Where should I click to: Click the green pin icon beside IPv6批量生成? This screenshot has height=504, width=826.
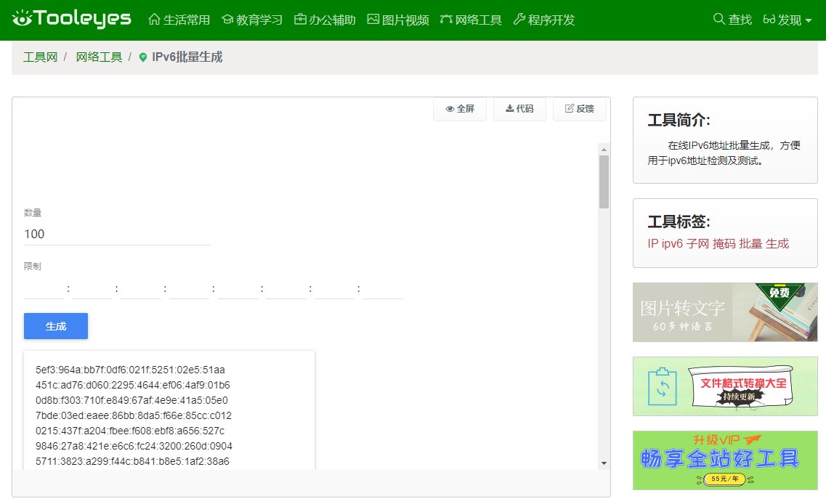[143, 57]
